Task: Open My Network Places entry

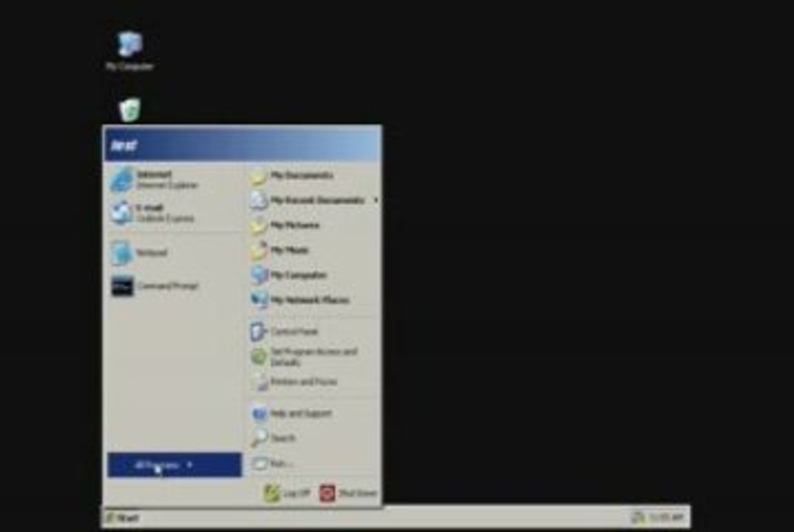Action: (x=314, y=300)
